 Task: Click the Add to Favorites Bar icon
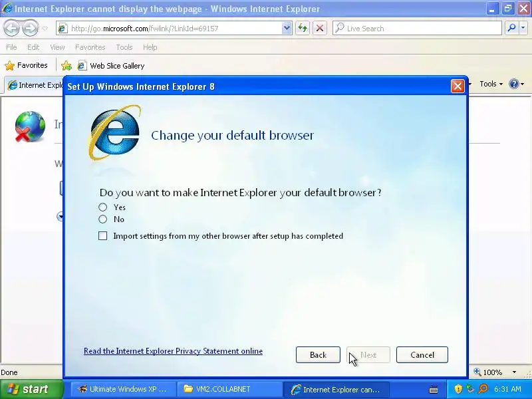pyautogui.click(x=66, y=65)
